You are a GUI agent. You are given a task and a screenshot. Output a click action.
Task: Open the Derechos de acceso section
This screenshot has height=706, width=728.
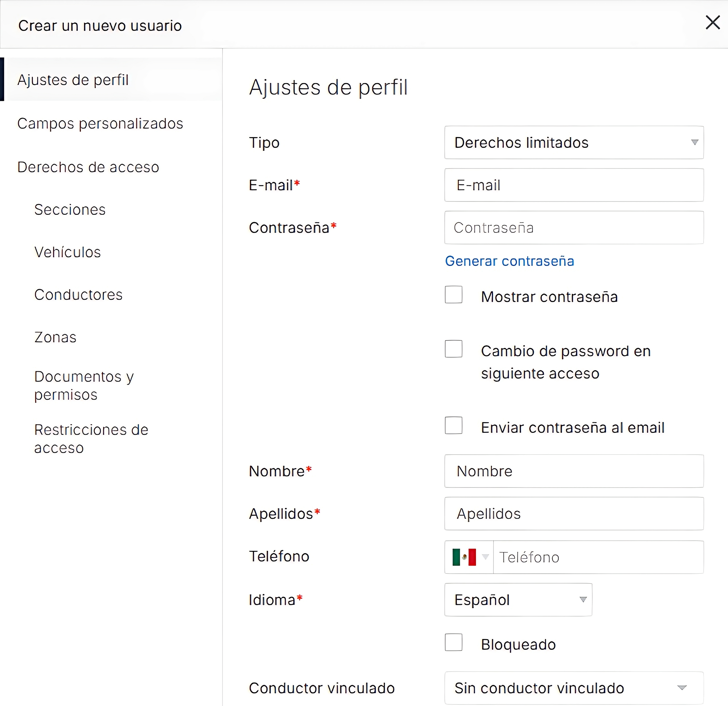88,167
